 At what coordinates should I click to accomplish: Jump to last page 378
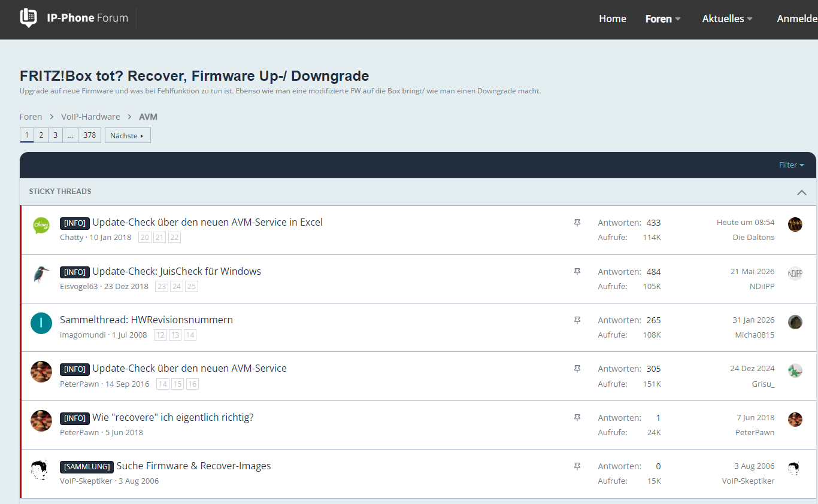coord(90,135)
